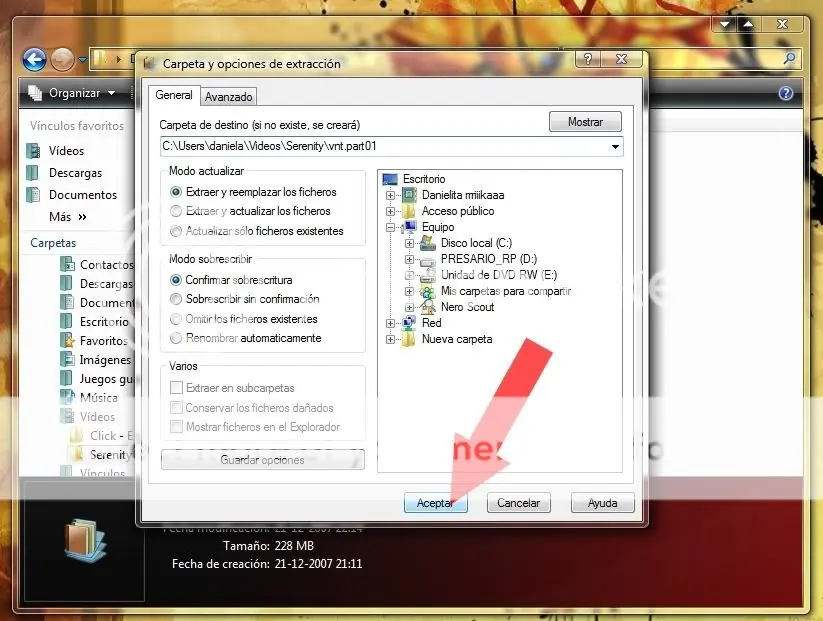Viewport: 823px width, 621px height.
Task: Expand Mis carpetas para compartir node
Action: click(x=409, y=291)
